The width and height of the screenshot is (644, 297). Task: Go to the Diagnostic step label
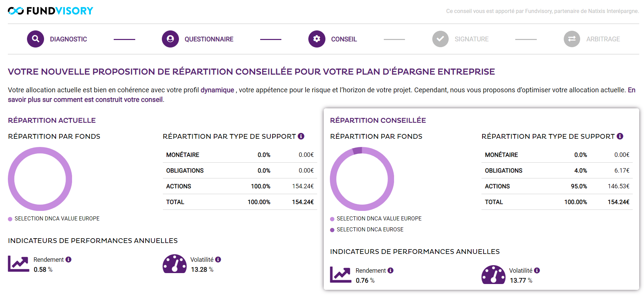tap(68, 39)
